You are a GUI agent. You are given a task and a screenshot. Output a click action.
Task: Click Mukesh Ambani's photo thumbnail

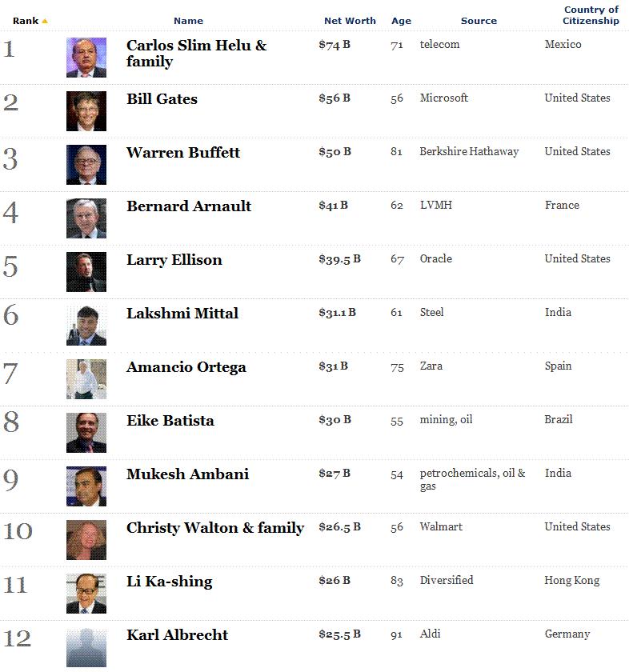pyautogui.click(x=86, y=486)
